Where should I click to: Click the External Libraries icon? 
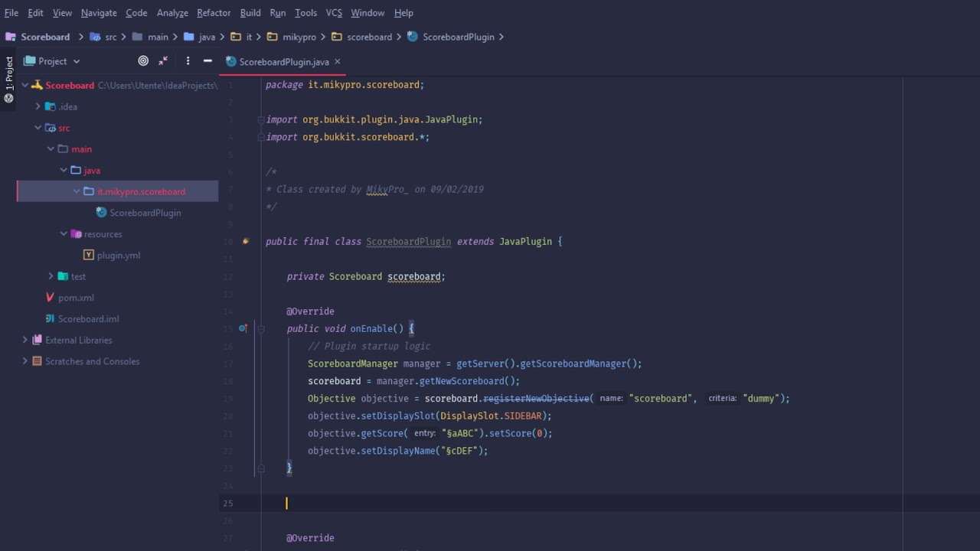(37, 340)
